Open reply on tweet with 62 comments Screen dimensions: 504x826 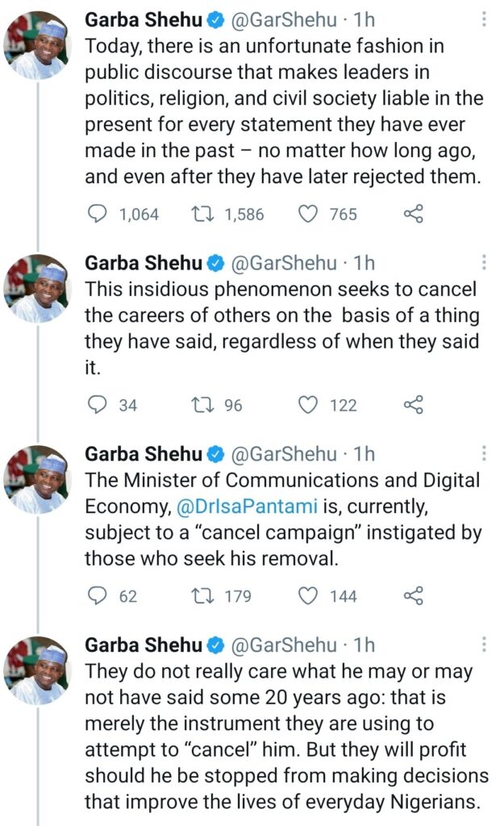pyautogui.click(x=97, y=596)
